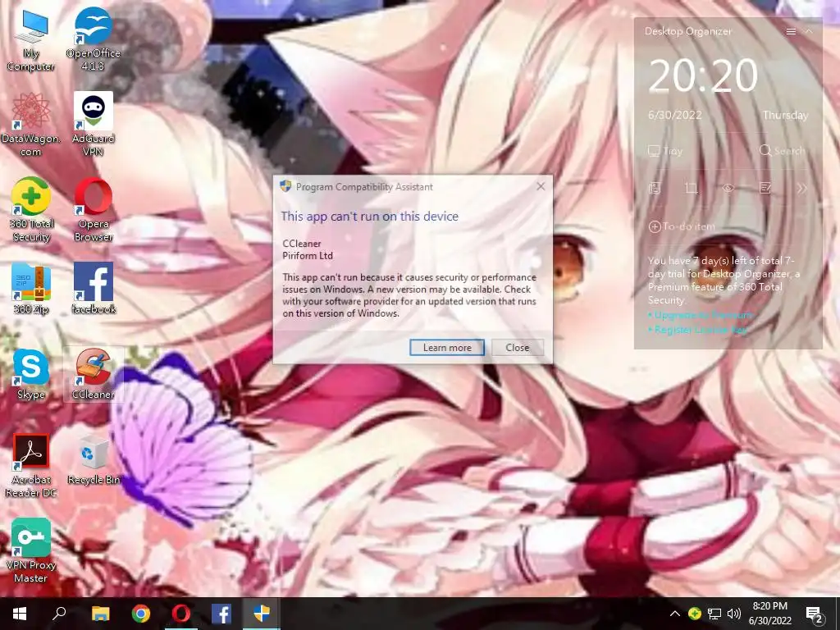The height and width of the screenshot is (630, 840).
Task: Launch Google Chrome from the taskbar
Action: (141, 614)
